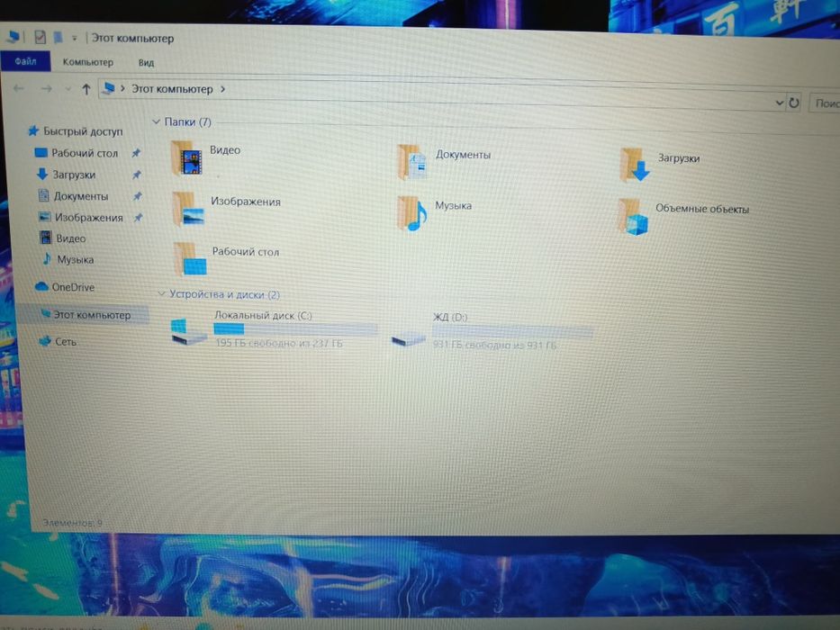The width and height of the screenshot is (840, 630).
Task: Open the Рабочий стол folder icon in Папки
Action: pos(190,259)
